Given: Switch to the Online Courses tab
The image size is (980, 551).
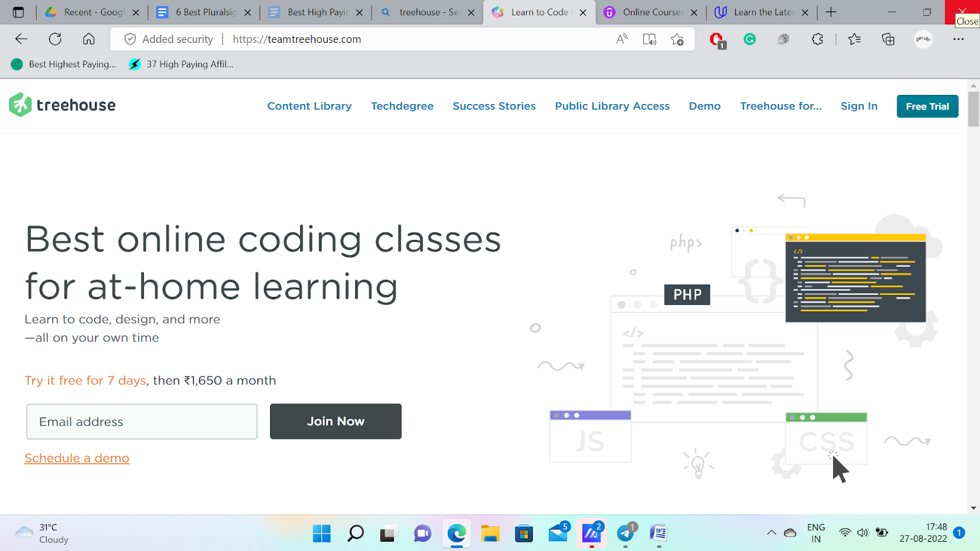Looking at the screenshot, I should (x=651, y=12).
